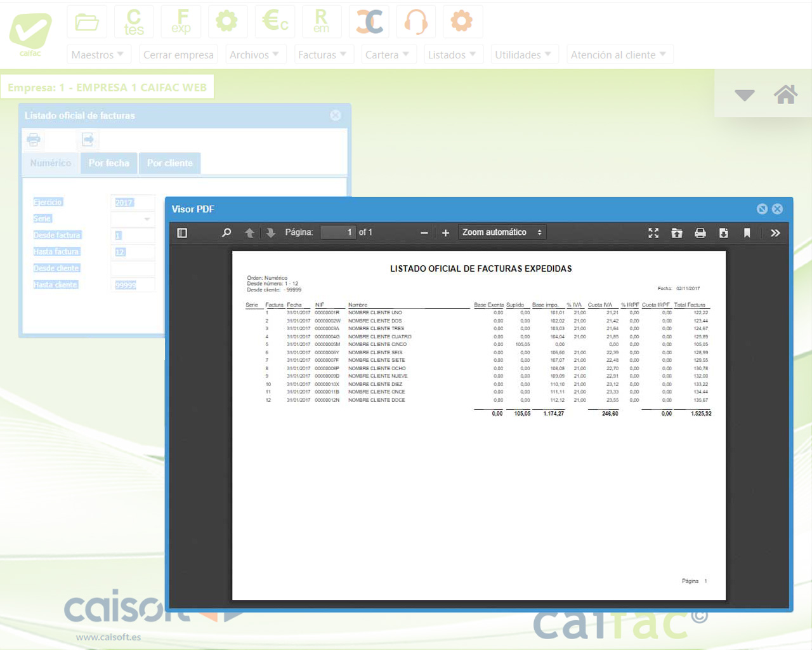Image resolution: width=812 pixels, height=650 pixels.
Task: Go to previous PDF page arrow
Action: (x=250, y=233)
